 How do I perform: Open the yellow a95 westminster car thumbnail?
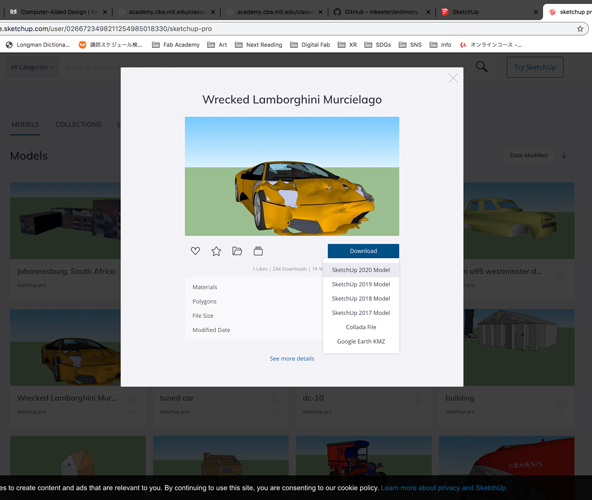pyautogui.click(x=519, y=221)
